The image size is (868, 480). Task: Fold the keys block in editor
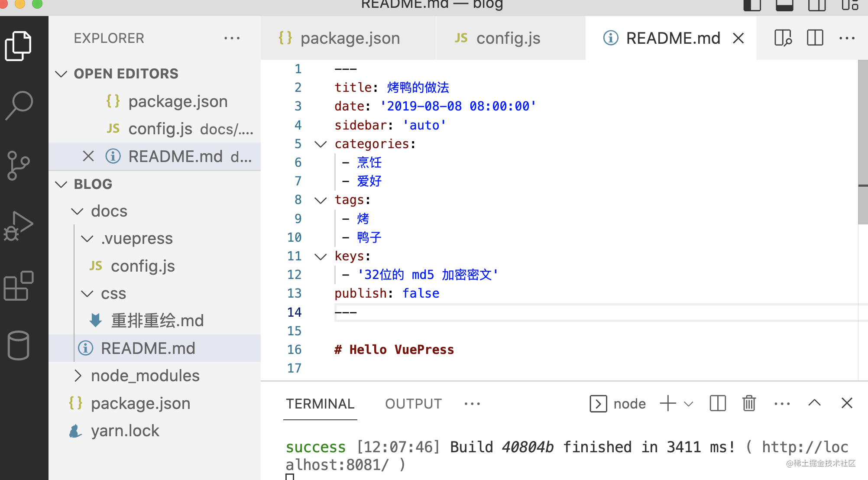pos(321,256)
